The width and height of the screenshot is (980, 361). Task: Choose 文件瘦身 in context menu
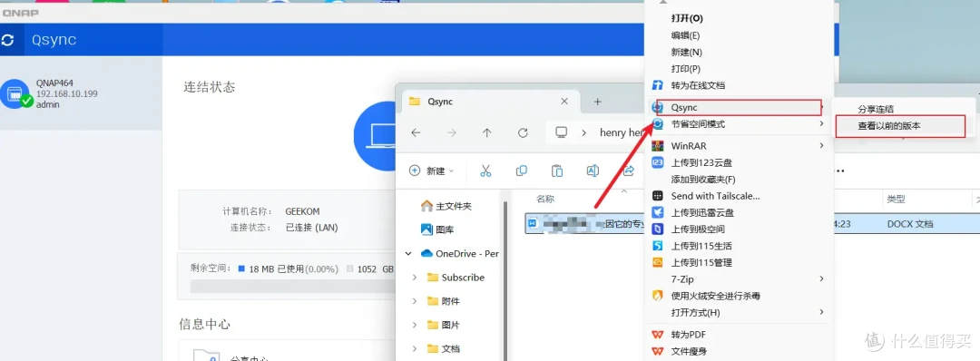[740, 352]
